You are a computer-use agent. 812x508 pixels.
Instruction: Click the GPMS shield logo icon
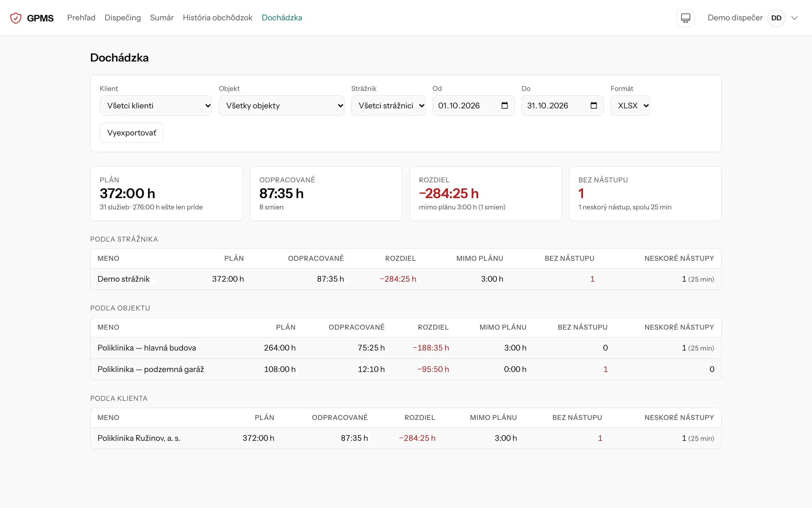[16, 18]
